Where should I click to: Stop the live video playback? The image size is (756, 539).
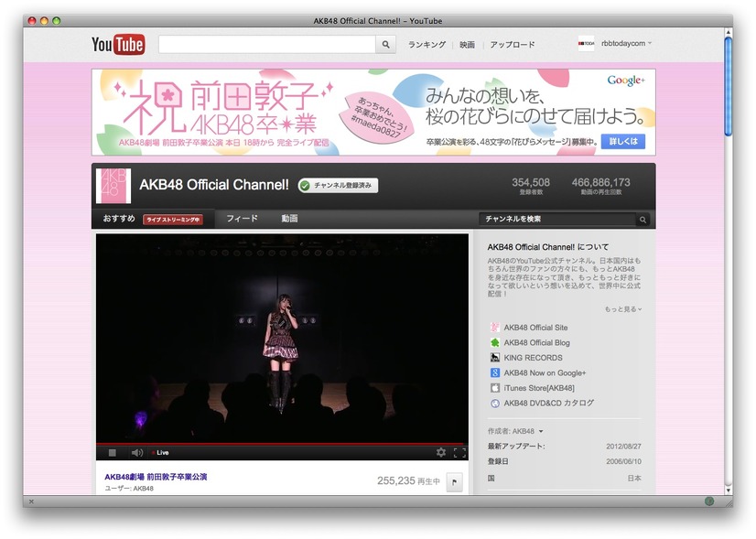[x=113, y=453]
